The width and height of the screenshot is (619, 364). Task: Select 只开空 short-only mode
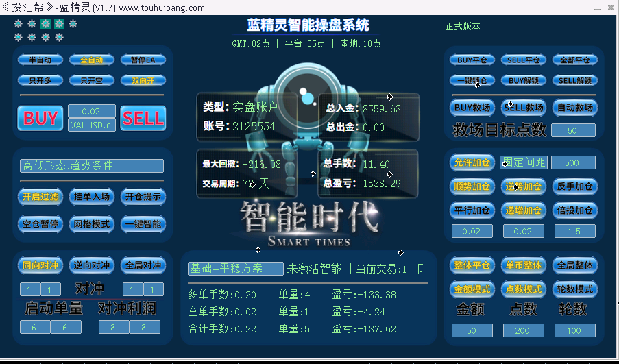pyautogui.click(x=92, y=80)
